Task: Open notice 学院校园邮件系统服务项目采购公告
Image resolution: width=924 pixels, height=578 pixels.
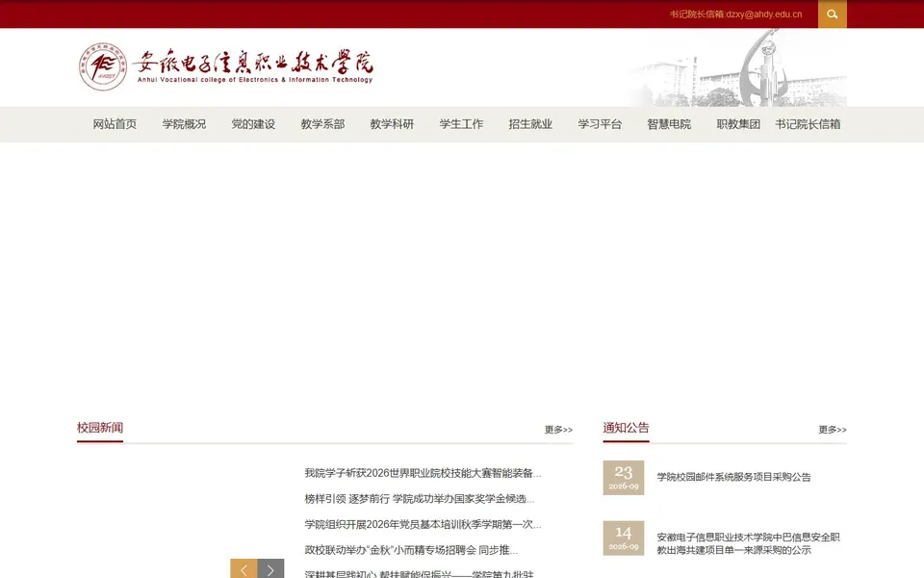Action: tap(733, 477)
